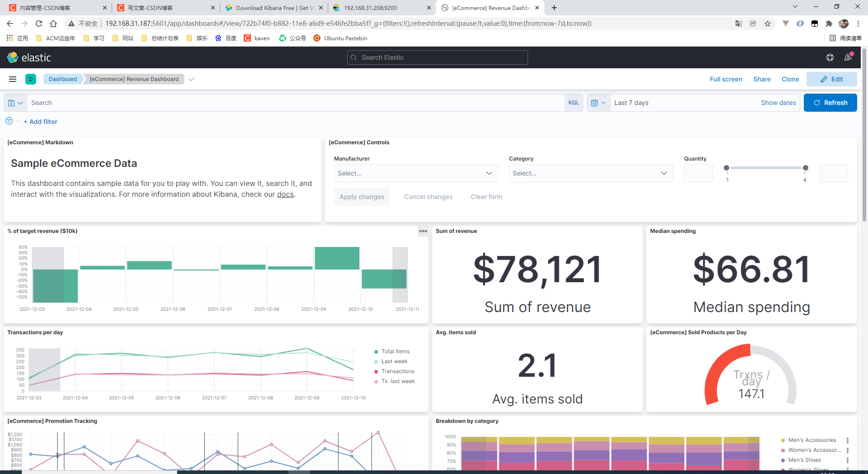Click the elastic logo
The image size is (868, 474).
(29, 57)
